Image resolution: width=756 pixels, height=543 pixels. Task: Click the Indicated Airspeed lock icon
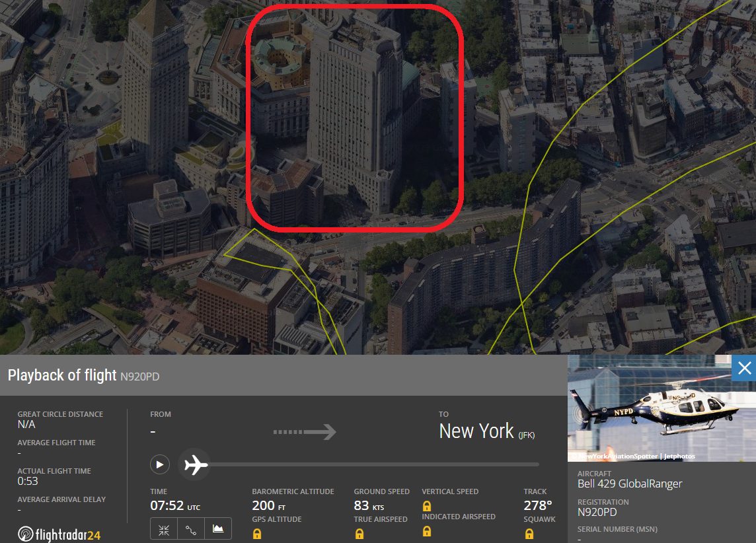point(427,530)
